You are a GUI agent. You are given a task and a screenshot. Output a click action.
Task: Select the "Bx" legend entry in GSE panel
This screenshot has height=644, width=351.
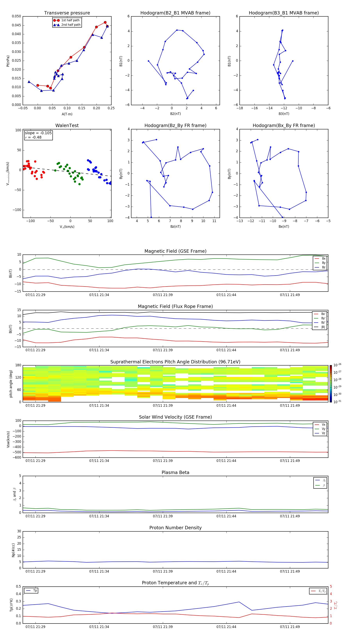(320, 259)
